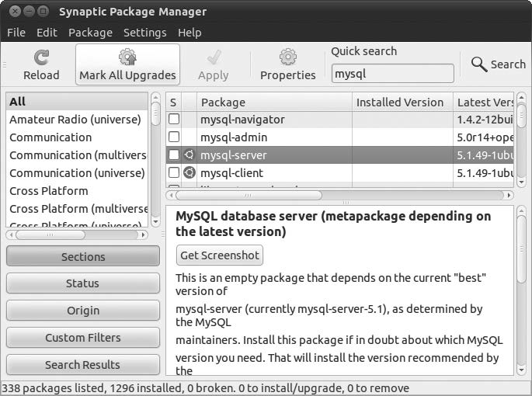Click down arrow of package list vertical scrollbar

(521, 182)
